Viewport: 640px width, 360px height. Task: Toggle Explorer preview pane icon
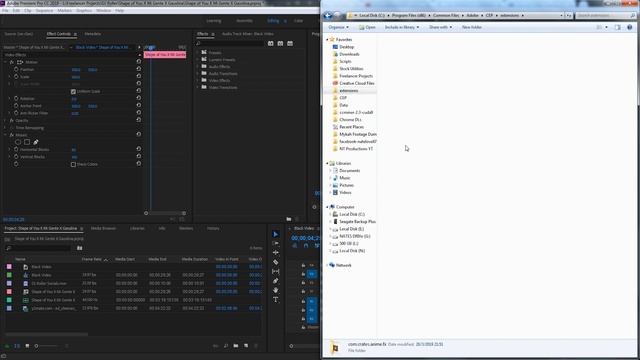(x=618, y=27)
